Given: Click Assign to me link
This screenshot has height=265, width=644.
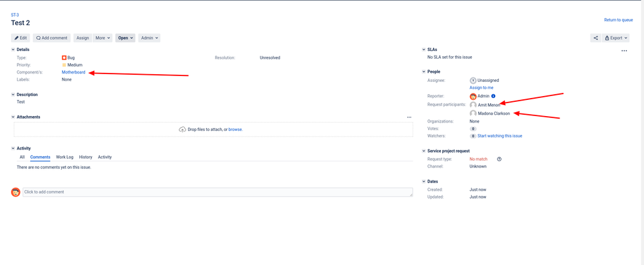Looking at the screenshot, I should (482, 88).
